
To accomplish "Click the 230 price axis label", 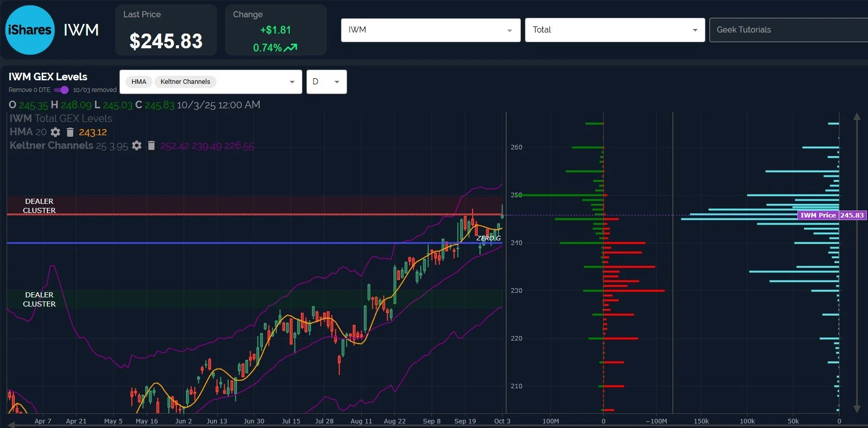I will click(516, 290).
